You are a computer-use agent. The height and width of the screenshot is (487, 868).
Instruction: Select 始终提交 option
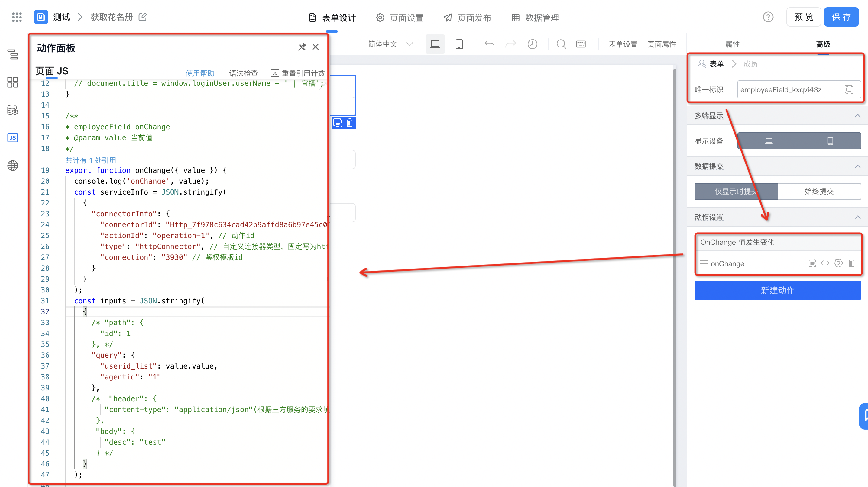(819, 191)
